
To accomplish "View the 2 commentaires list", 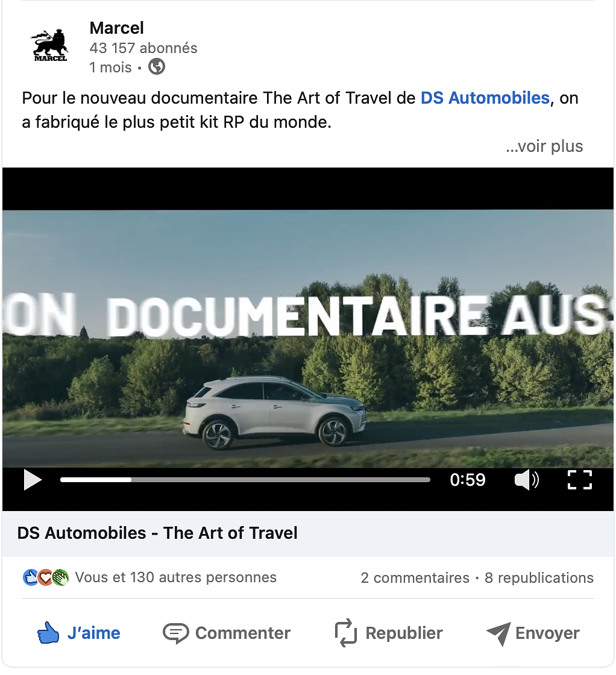I will click(x=415, y=578).
